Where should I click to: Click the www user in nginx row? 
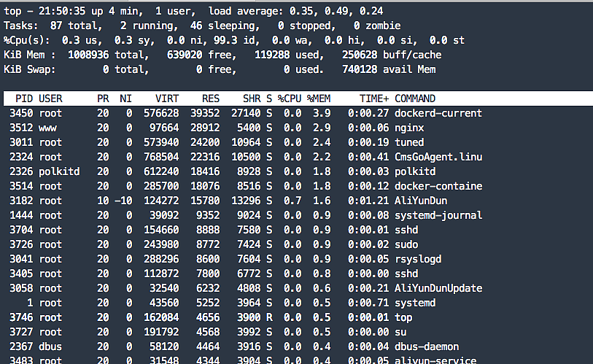coord(47,128)
